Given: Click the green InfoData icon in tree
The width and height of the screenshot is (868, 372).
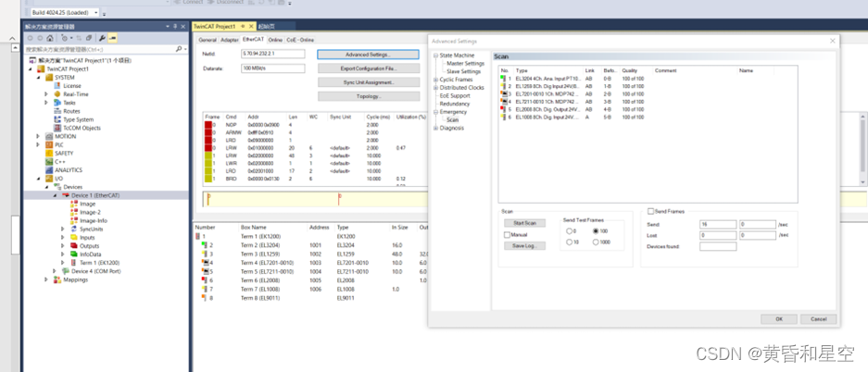Looking at the screenshot, I should (x=74, y=254).
